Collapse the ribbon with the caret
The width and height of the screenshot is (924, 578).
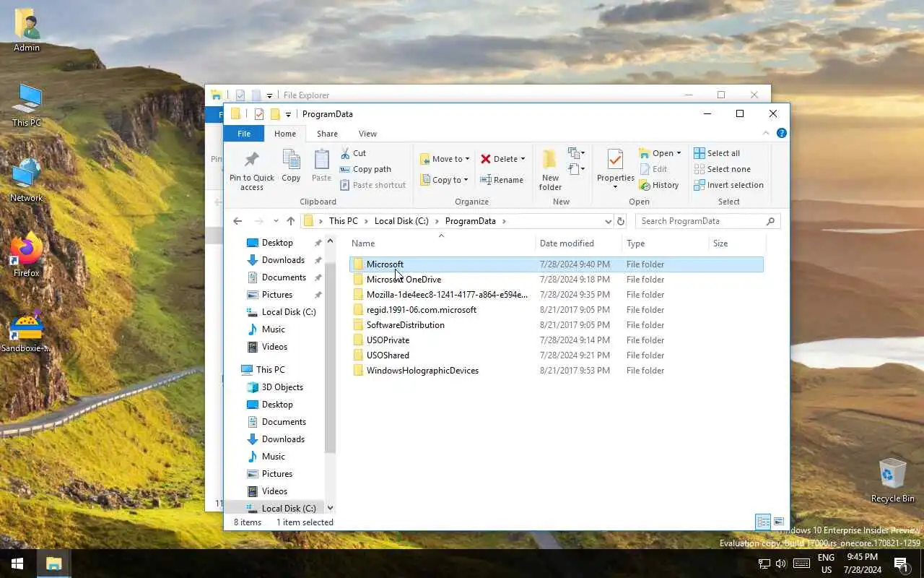(x=766, y=133)
